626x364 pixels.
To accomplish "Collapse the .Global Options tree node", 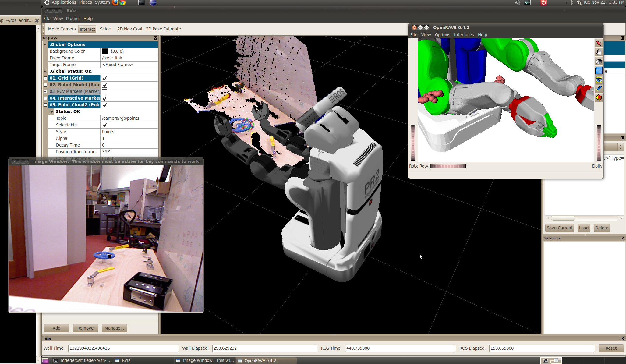I will pyautogui.click(x=45, y=44).
